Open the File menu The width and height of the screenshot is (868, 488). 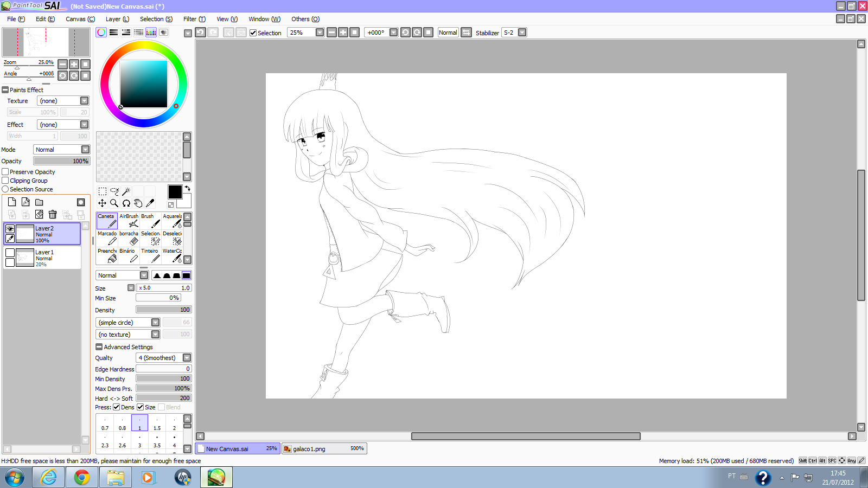tap(16, 19)
